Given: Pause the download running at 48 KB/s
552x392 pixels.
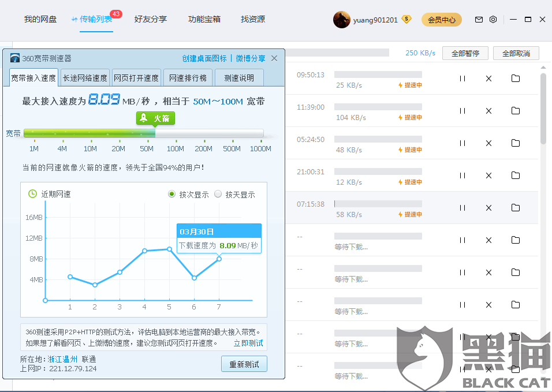Looking at the screenshot, I should (463, 143).
